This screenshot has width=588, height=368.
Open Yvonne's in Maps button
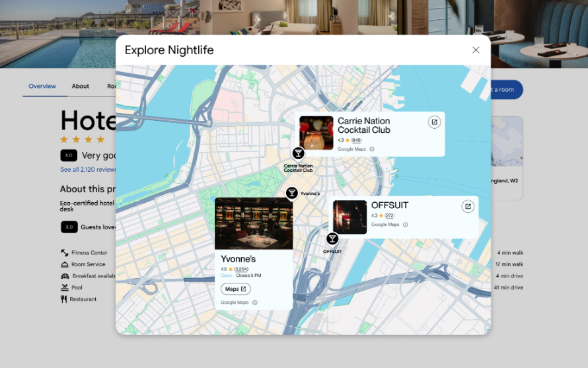235,289
